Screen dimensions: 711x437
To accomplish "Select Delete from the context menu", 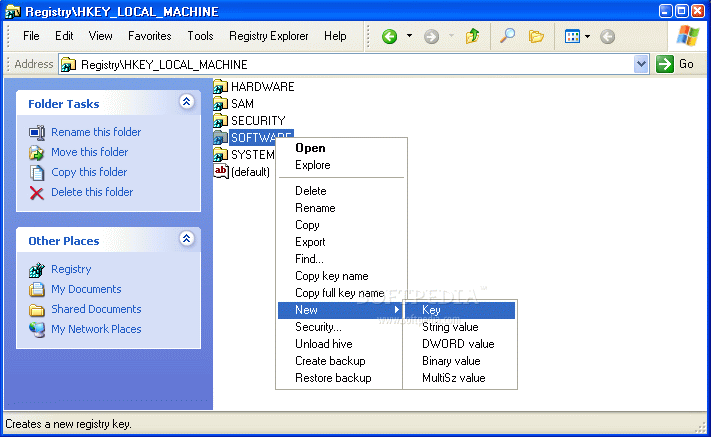I will (341, 191).
